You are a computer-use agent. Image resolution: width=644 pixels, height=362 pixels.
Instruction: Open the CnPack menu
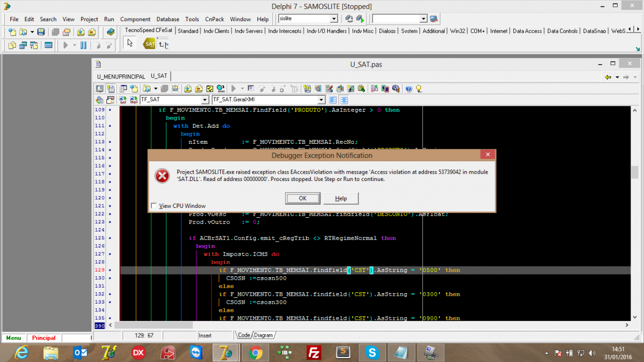pyautogui.click(x=214, y=19)
